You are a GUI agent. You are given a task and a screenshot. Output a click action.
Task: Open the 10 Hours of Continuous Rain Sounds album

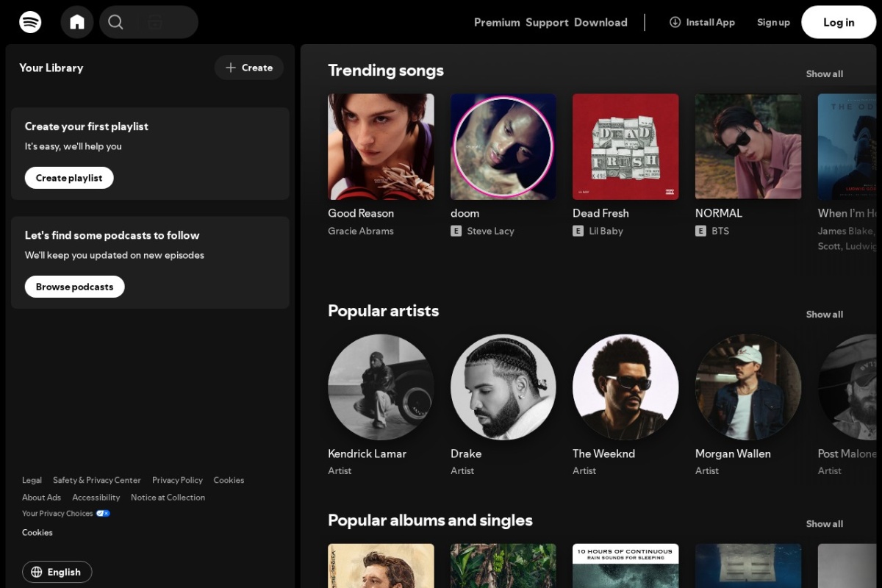pyautogui.click(x=625, y=565)
